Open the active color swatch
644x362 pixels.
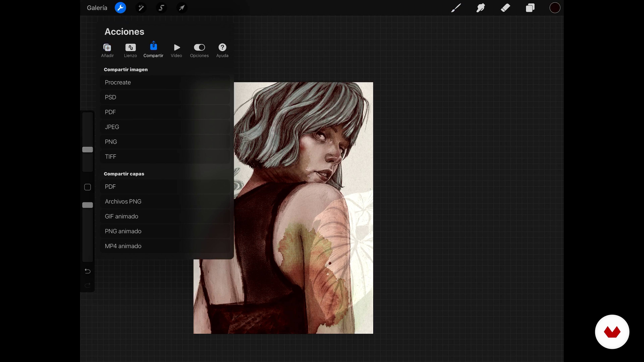coord(554,8)
